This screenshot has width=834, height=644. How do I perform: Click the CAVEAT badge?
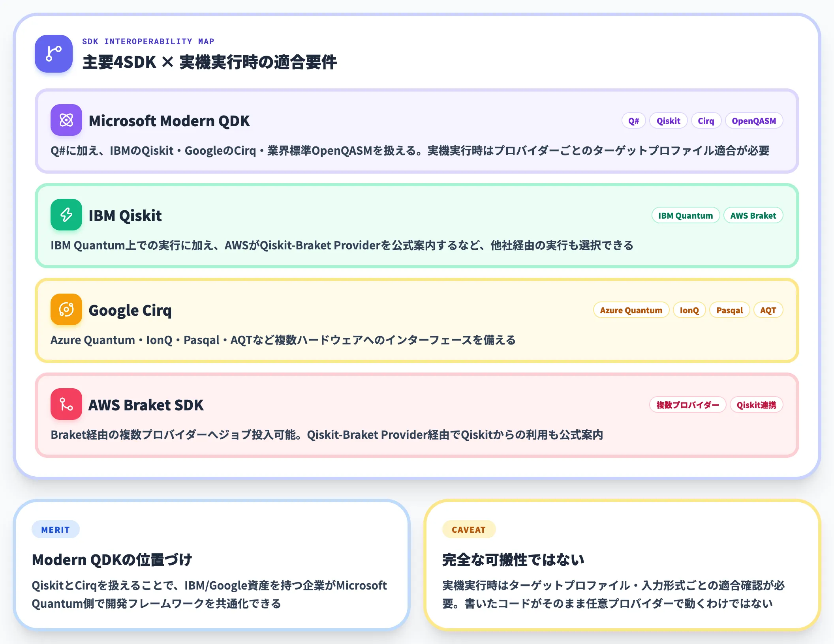click(469, 530)
